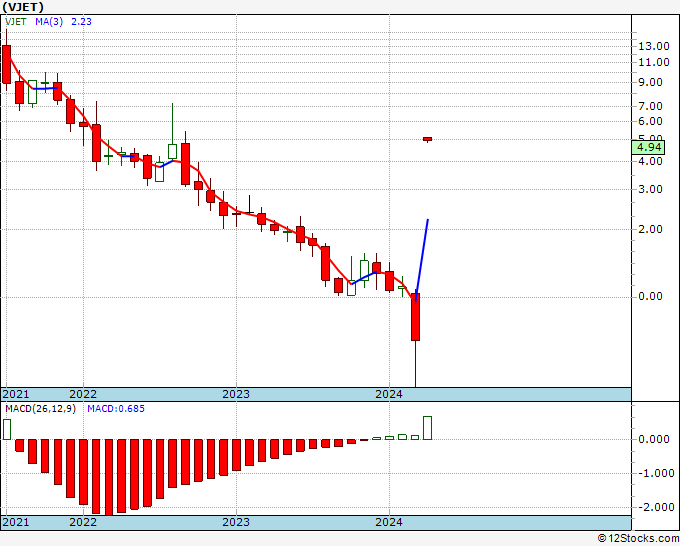Click the -1.000 MACD axis label
The height and width of the screenshot is (546, 680).
654,473
